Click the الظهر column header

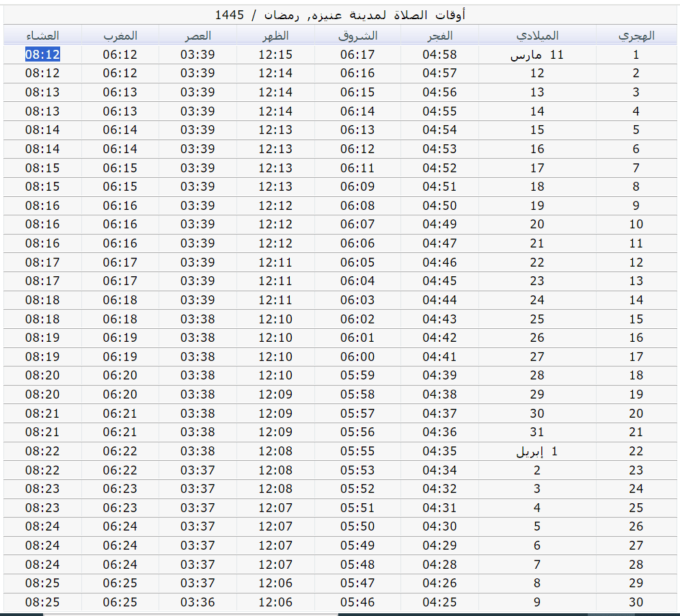point(275,36)
